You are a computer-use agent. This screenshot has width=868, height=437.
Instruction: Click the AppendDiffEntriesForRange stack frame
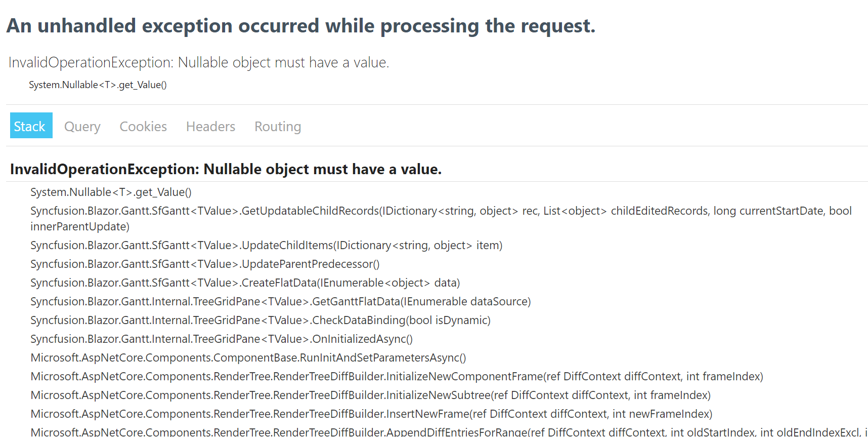[x=445, y=432]
